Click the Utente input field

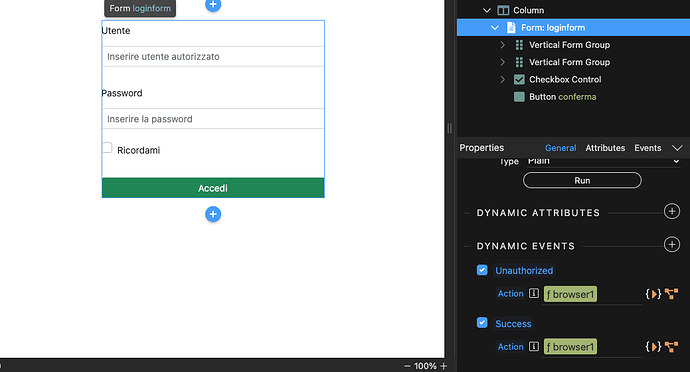[x=213, y=56]
